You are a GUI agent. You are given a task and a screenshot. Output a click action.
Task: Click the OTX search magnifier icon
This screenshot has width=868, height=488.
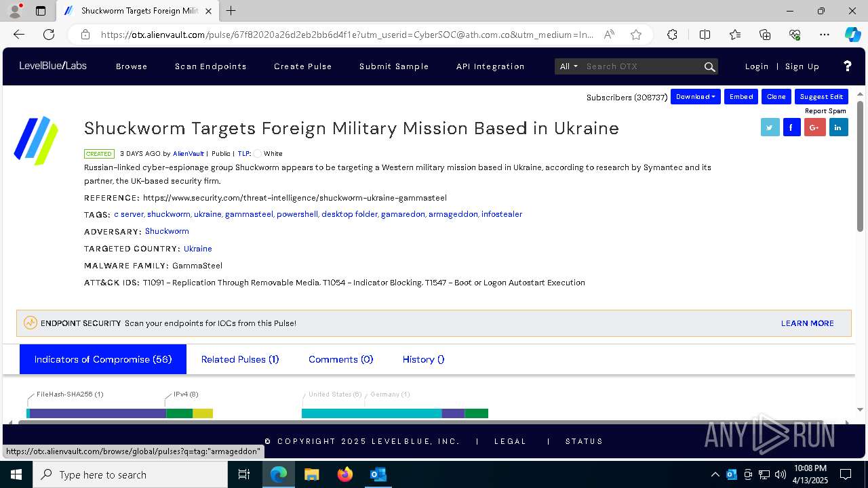coord(709,66)
